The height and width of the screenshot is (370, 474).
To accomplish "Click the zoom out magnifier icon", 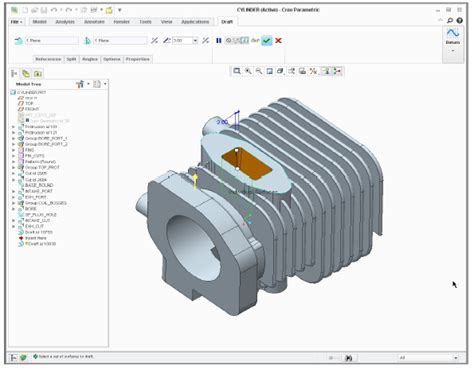I will pyautogui.click(x=259, y=71).
